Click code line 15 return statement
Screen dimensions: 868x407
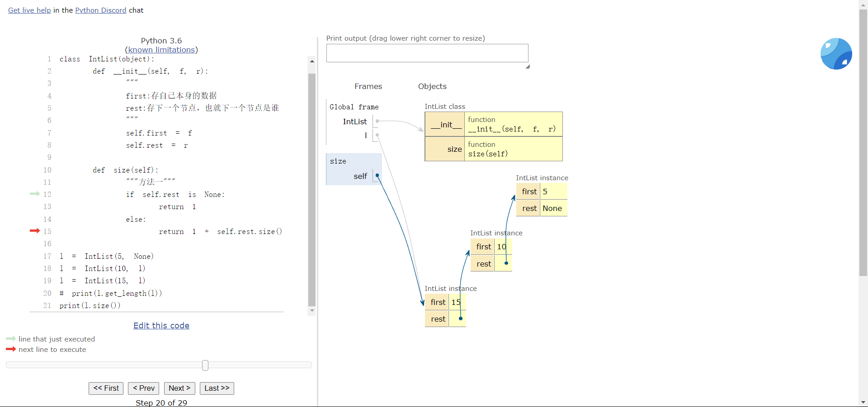(221, 231)
